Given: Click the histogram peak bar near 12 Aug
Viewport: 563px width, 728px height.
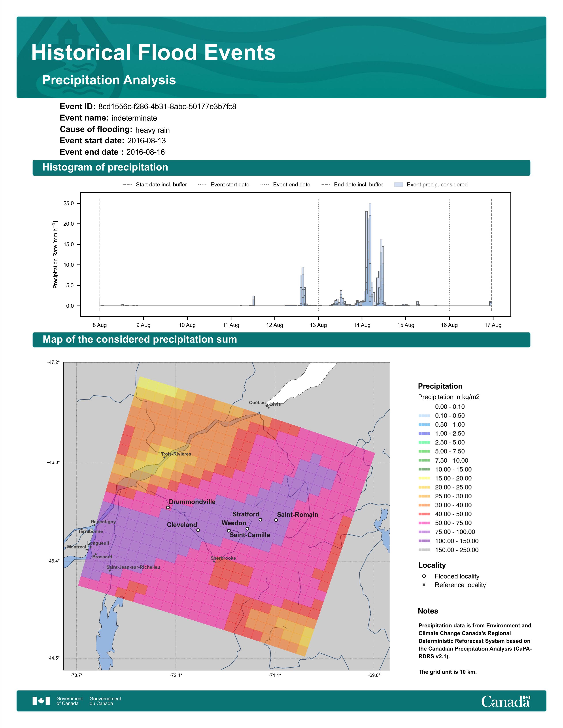Looking at the screenshot, I should tap(303, 286).
